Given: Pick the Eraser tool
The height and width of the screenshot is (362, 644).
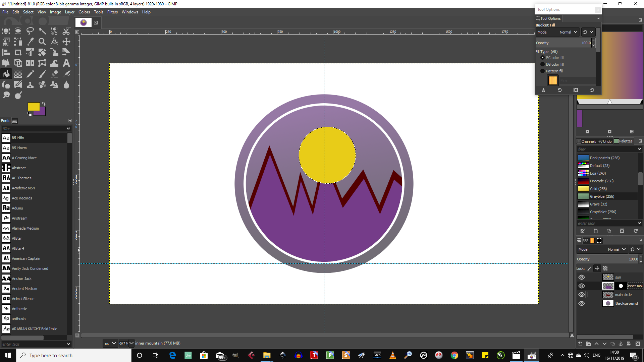Looking at the screenshot, I should (54, 74).
